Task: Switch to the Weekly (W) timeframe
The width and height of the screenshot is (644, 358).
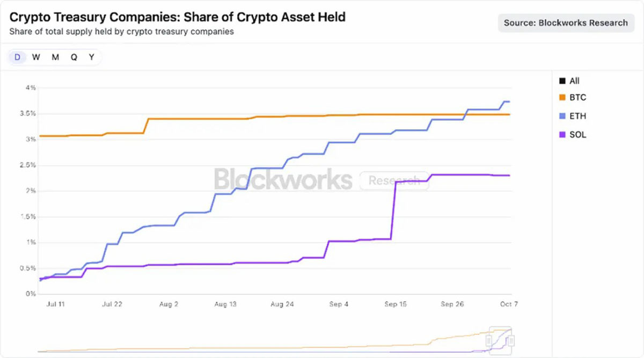Action: click(36, 56)
